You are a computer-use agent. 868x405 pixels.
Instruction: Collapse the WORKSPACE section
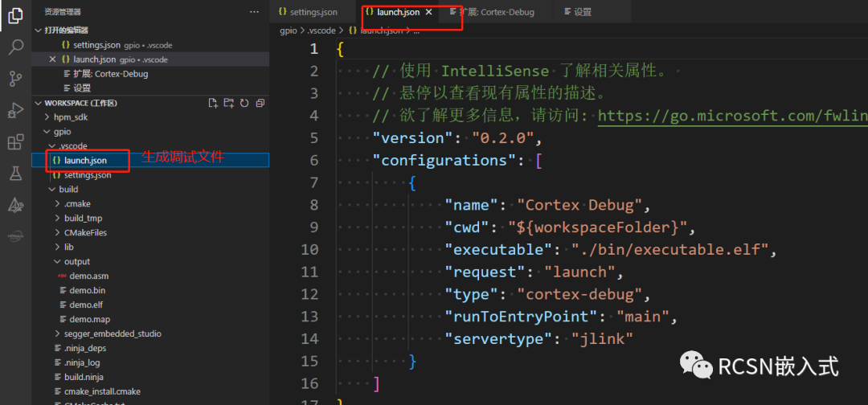click(38, 103)
